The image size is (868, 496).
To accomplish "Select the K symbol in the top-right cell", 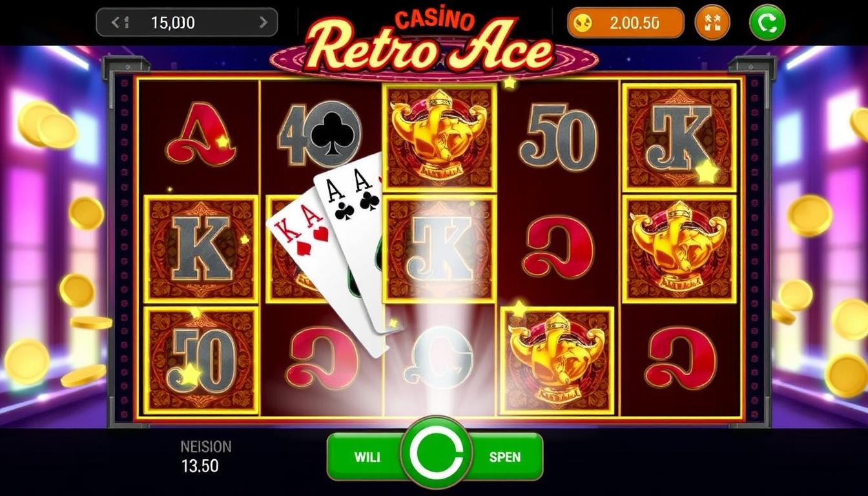I will pos(679,138).
